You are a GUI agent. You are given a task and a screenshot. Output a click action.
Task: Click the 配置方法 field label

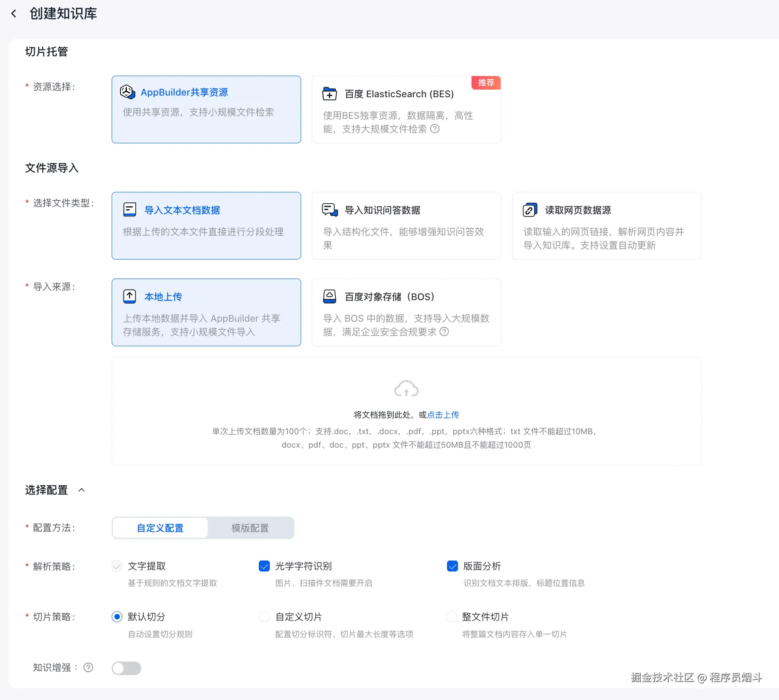[x=54, y=528]
